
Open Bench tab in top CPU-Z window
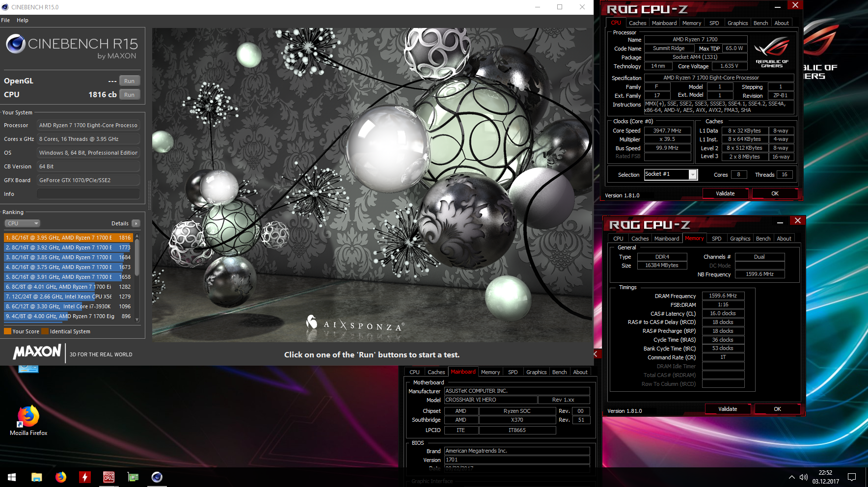(760, 23)
